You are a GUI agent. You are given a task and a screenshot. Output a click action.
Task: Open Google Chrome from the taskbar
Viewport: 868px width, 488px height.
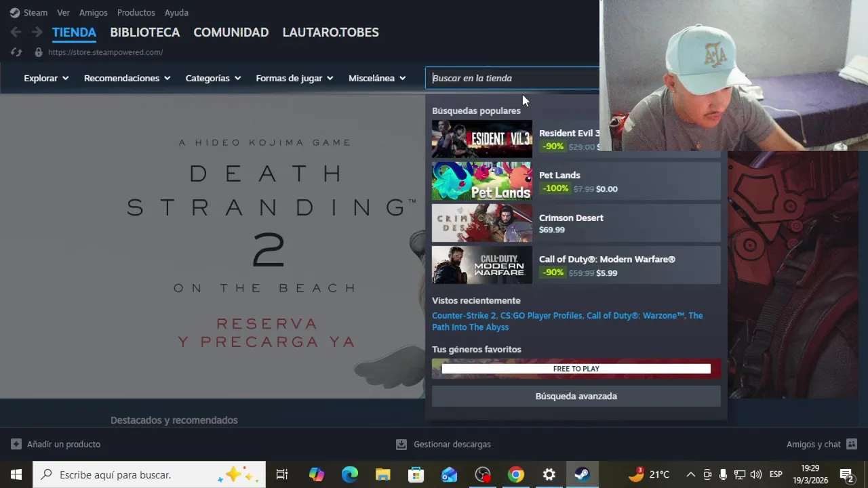(516, 474)
